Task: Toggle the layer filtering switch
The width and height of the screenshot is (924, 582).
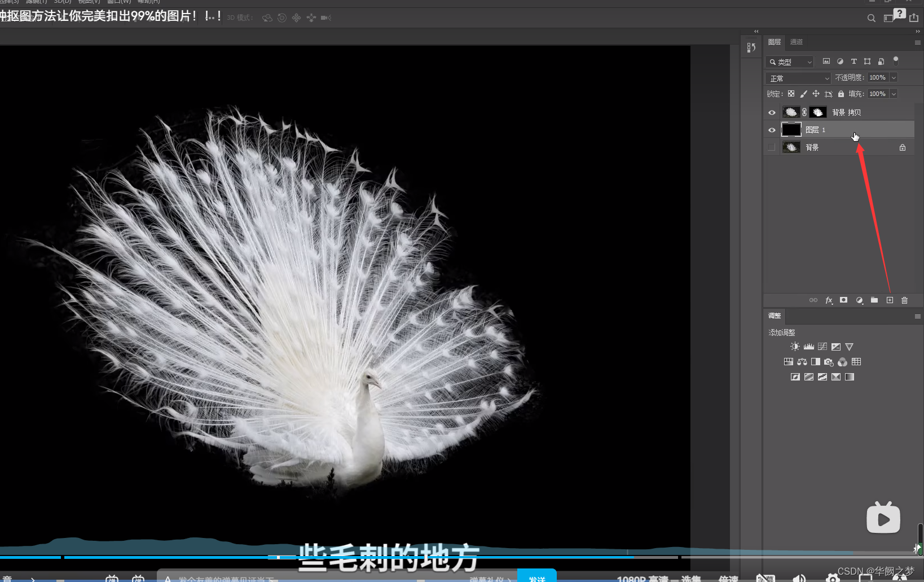Action: [x=895, y=60]
